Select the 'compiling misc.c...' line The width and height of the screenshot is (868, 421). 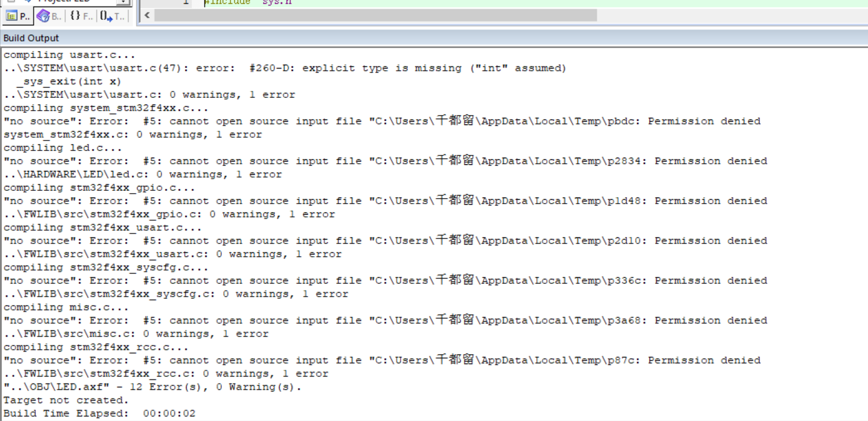click(x=66, y=307)
